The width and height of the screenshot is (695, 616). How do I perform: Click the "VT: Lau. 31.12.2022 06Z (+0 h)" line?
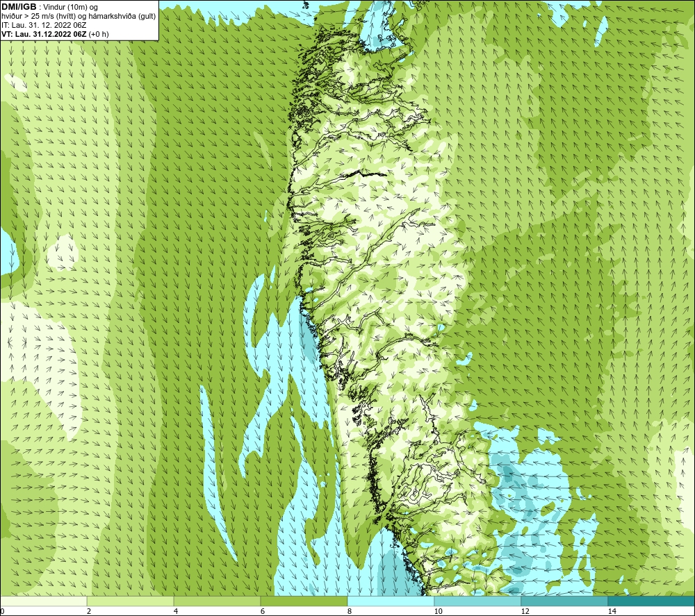coord(55,33)
